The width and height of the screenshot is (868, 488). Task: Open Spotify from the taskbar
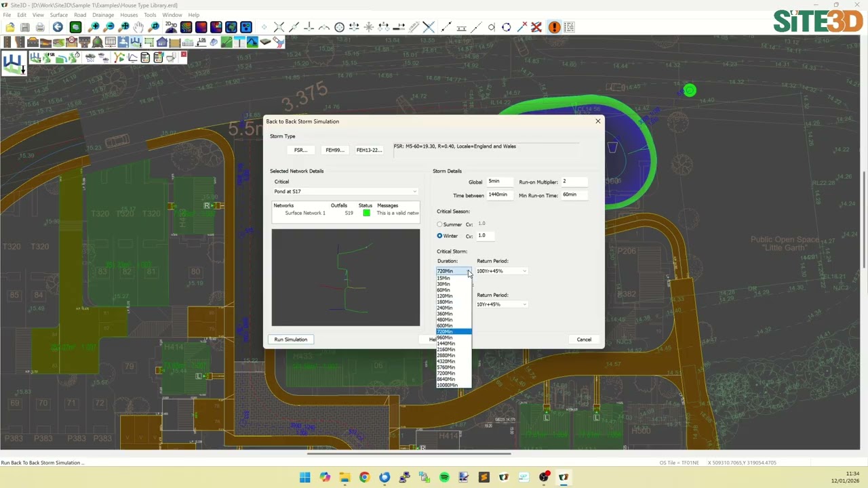(x=444, y=477)
